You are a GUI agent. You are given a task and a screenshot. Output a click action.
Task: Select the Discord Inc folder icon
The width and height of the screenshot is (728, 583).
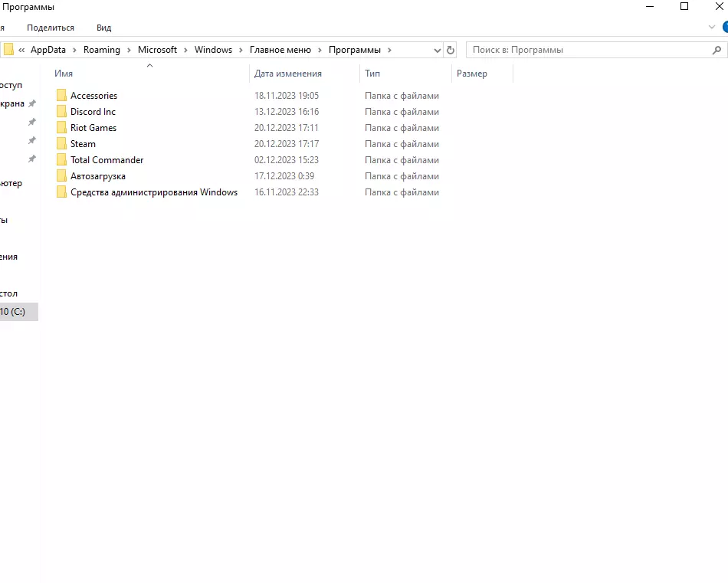pyautogui.click(x=61, y=111)
